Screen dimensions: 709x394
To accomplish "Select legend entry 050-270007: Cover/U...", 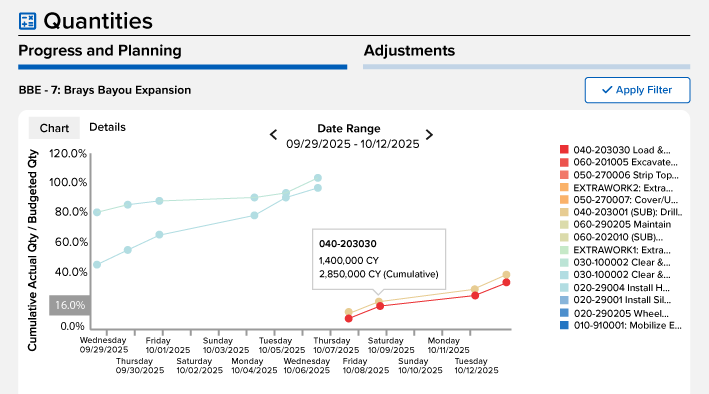I will (x=625, y=199).
